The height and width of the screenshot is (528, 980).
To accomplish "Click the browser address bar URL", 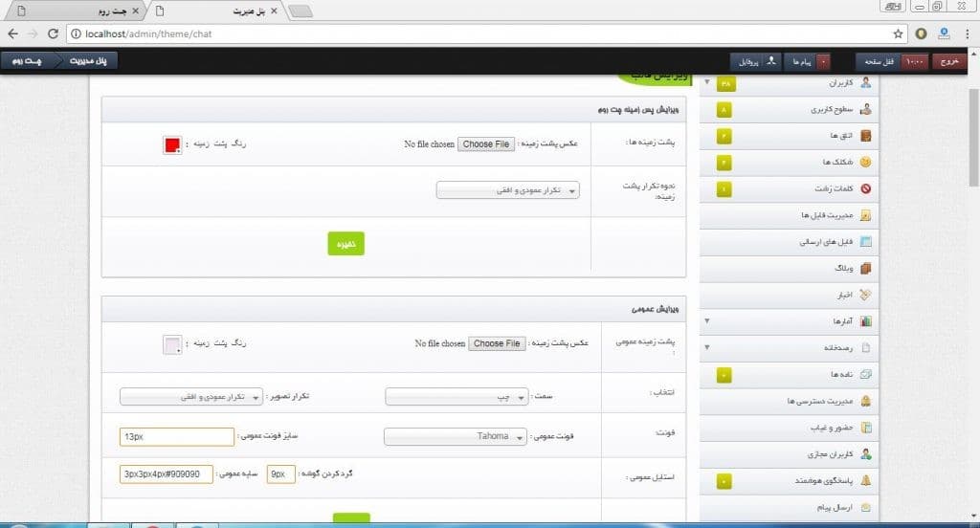I will click(x=148, y=33).
